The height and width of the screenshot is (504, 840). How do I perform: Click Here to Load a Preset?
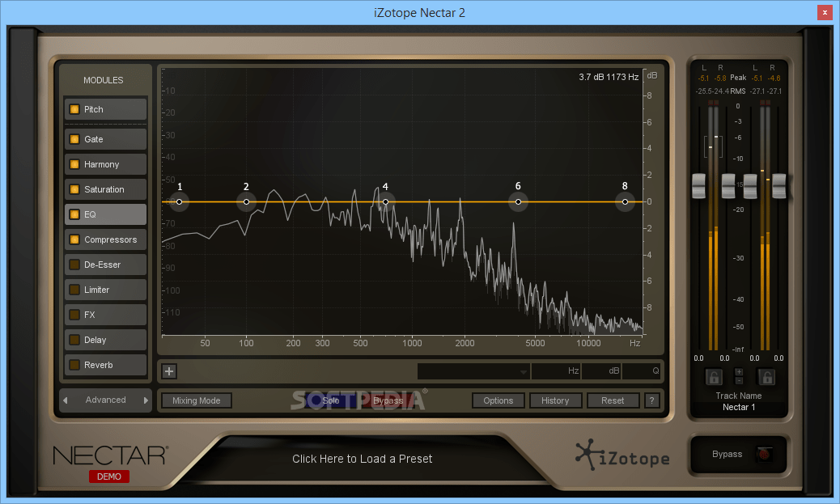point(362,457)
